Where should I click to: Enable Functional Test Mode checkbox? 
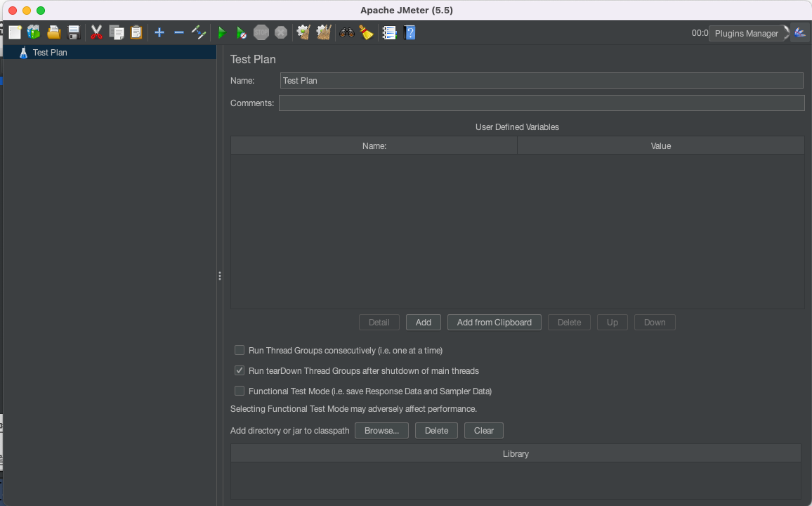click(240, 391)
